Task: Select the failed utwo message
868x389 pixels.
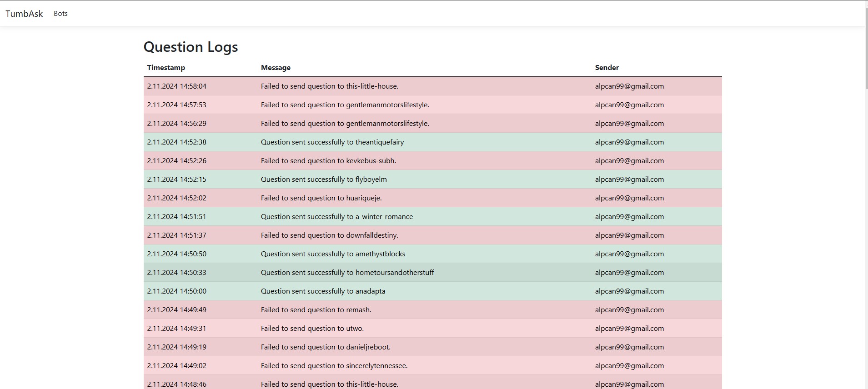Action: point(312,329)
